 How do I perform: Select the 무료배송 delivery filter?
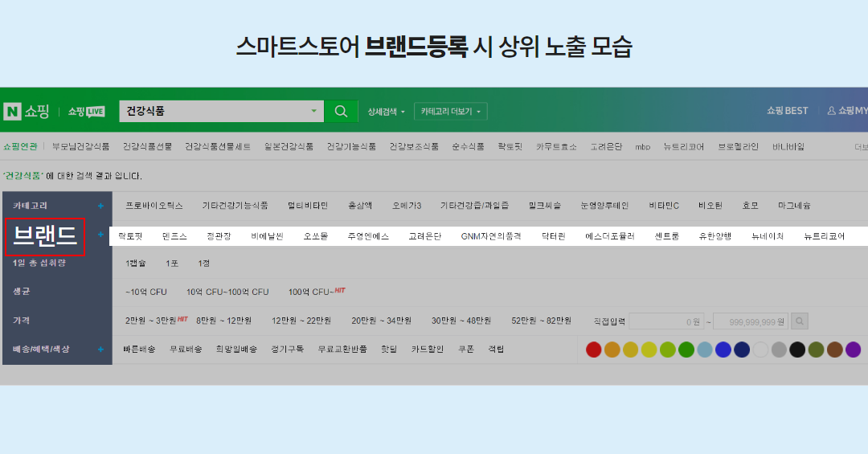point(186,350)
